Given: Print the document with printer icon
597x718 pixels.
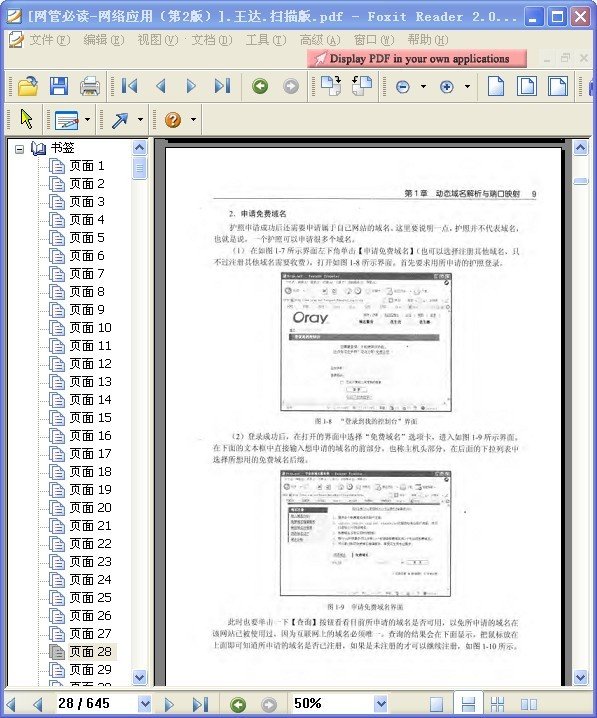Looking at the screenshot, I should tap(90, 86).
